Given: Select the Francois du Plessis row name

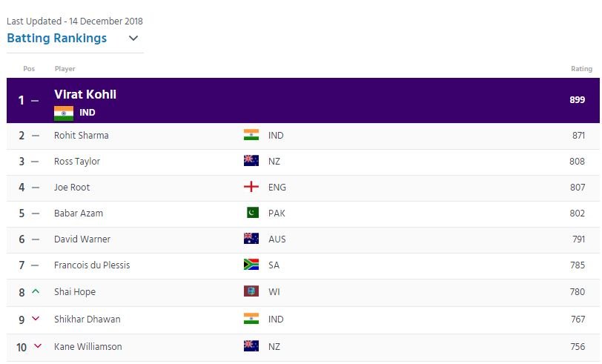Looking at the screenshot, I should click(x=92, y=265).
